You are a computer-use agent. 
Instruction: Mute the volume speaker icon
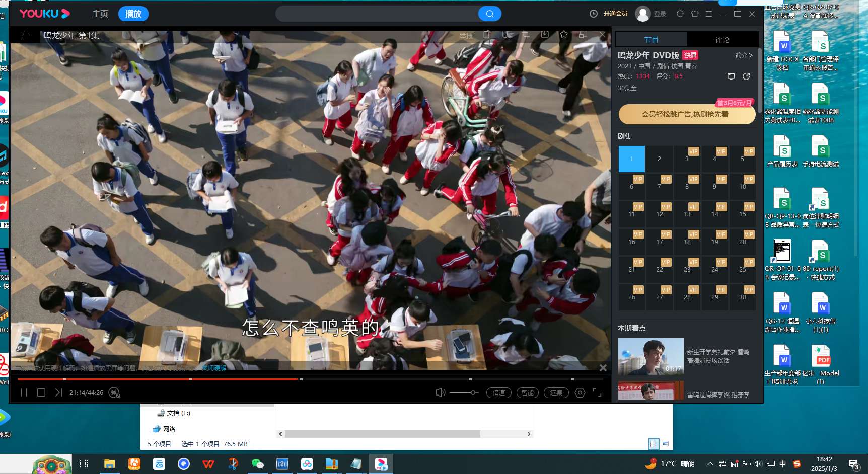[x=441, y=392]
